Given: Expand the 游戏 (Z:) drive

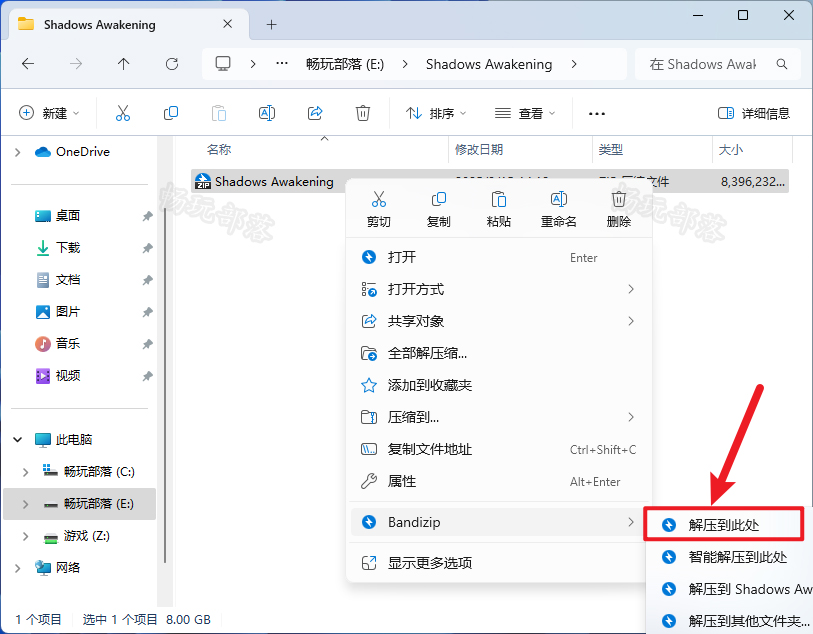Looking at the screenshot, I should pos(25,536).
